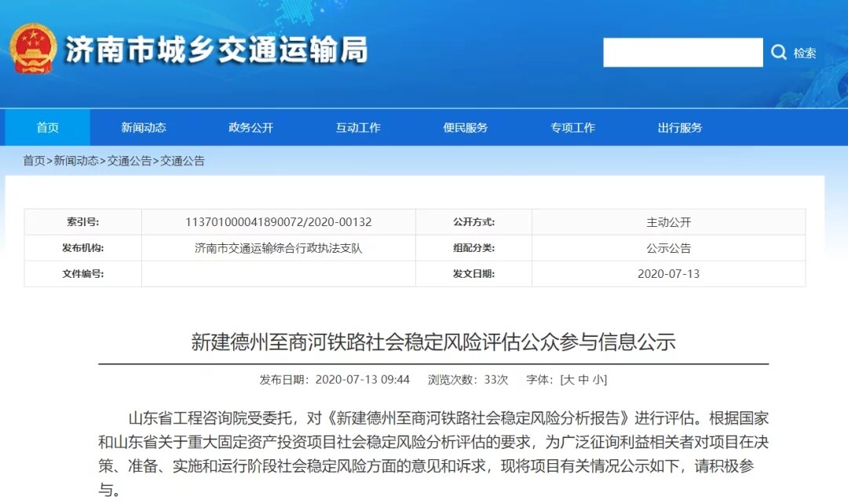
Task: Click the magnifier search icon
Action: (779, 53)
